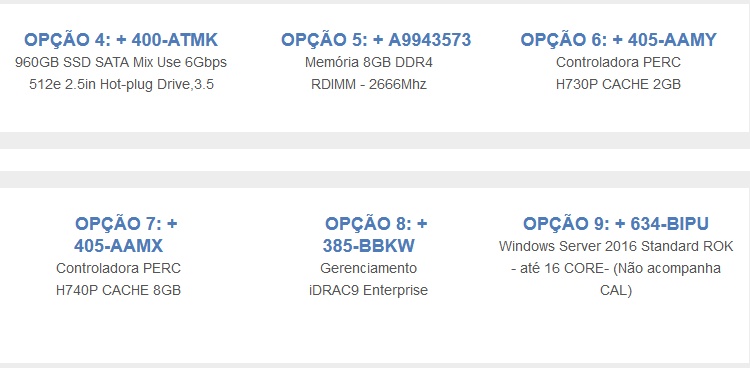Select the OPÇÃO 5: + A9943573 heading
This screenshot has width=750, height=368.
click(x=376, y=40)
